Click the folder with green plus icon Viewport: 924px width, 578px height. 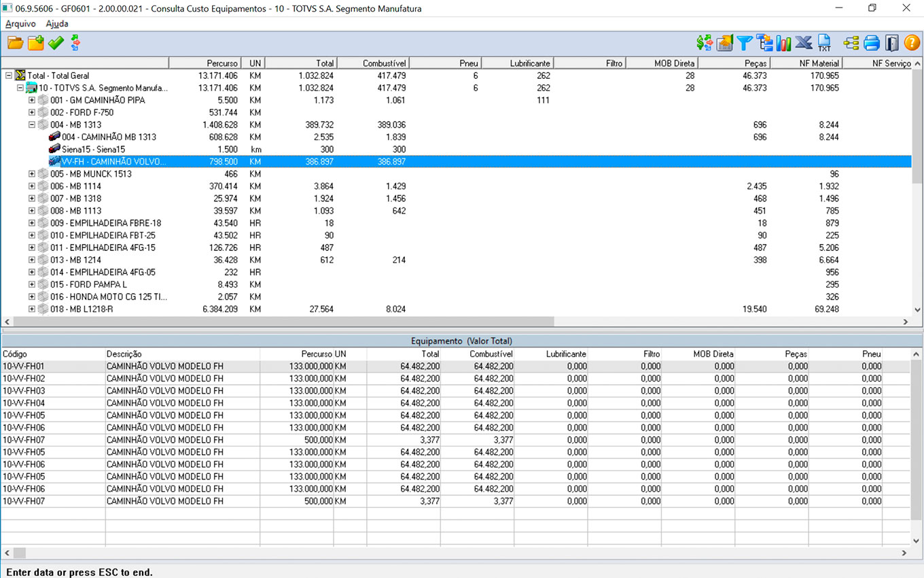(x=35, y=44)
